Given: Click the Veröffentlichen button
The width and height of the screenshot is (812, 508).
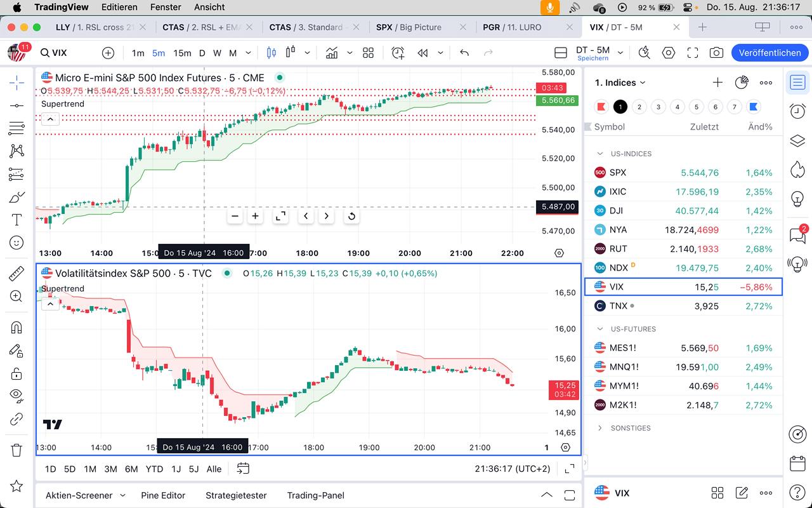Looking at the screenshot, I should pyautogui.click(x=769, y=53).
